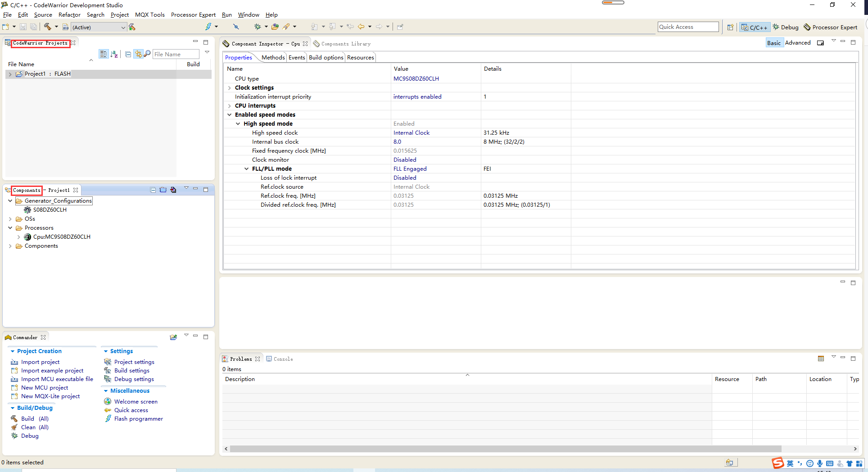The width and height of the screenshot is (868, 472).
Task: Open the Processor Expert menu
Action: click(x=193, y=15)
